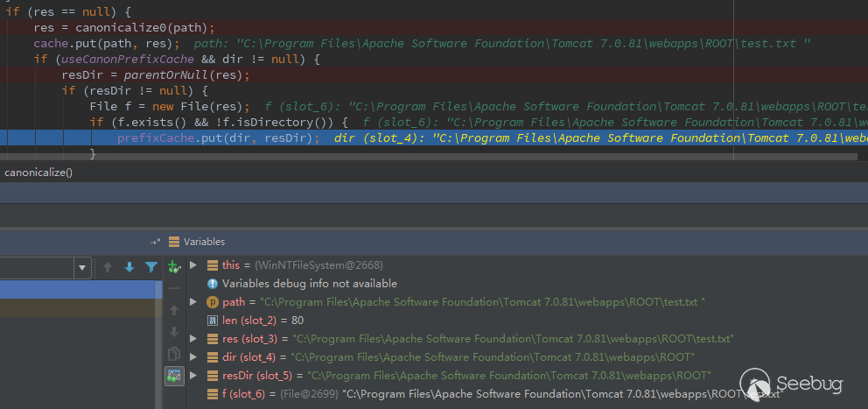This screenshot has height=409, width=868.
Task: Click the Duplicate Watch copy icon
Action: 174,354
